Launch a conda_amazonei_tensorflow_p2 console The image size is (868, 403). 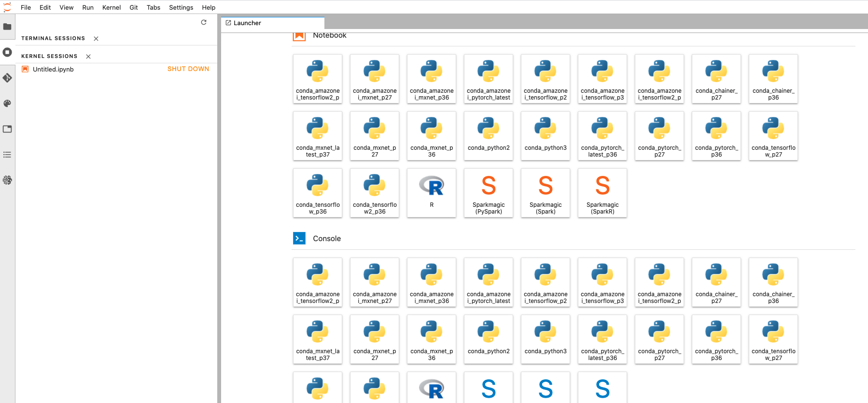click(546, 282)
